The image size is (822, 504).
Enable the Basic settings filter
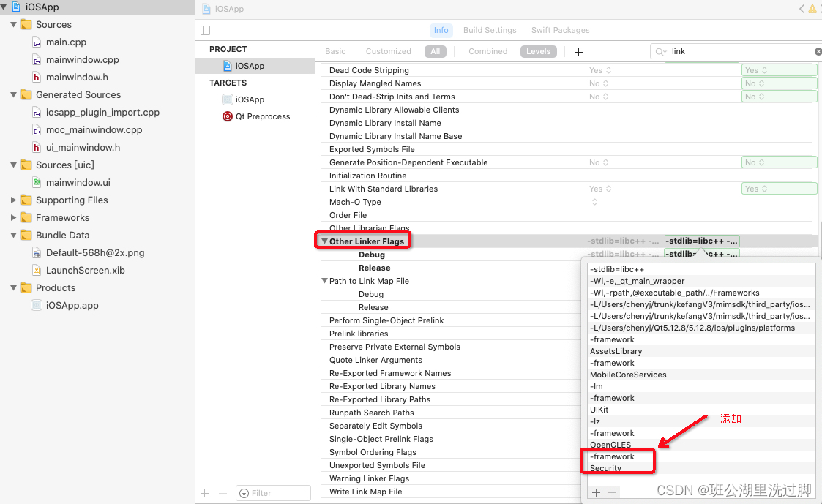click(335, 51)
